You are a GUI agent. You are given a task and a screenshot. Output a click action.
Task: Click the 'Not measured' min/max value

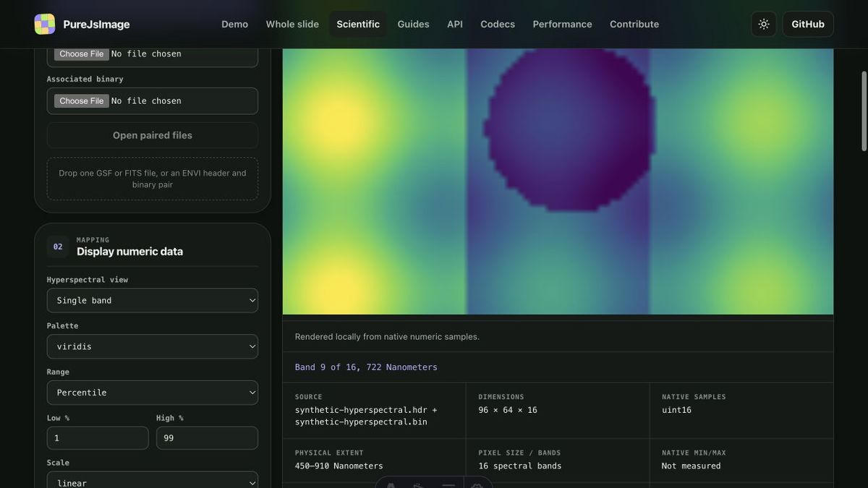692,466
